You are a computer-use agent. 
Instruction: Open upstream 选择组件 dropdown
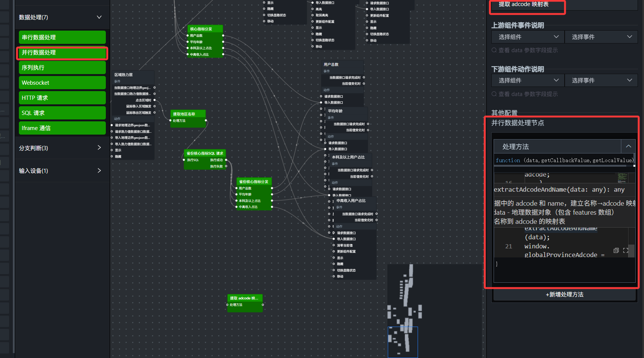click(528, 37)
